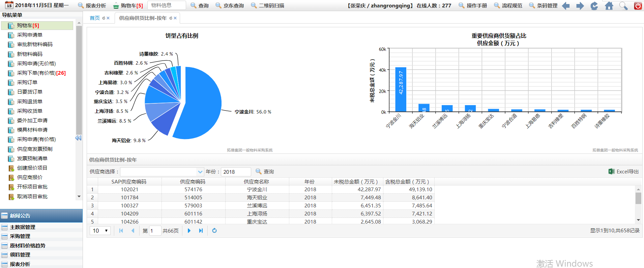Click the 宁波金川 bar in bar chart
This screenshot has width=644, height=268.
(x=401, y=90)
